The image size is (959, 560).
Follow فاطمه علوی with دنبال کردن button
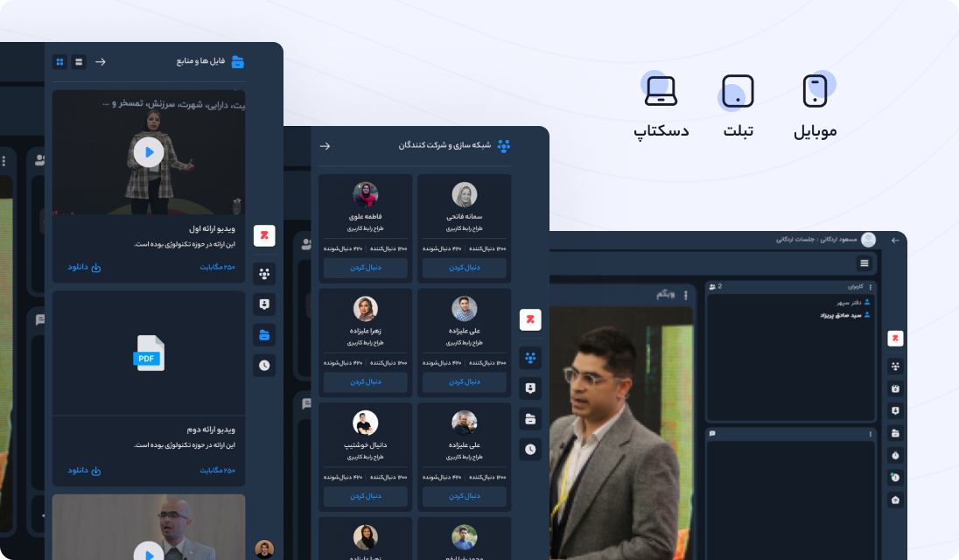tap(366, 268)
